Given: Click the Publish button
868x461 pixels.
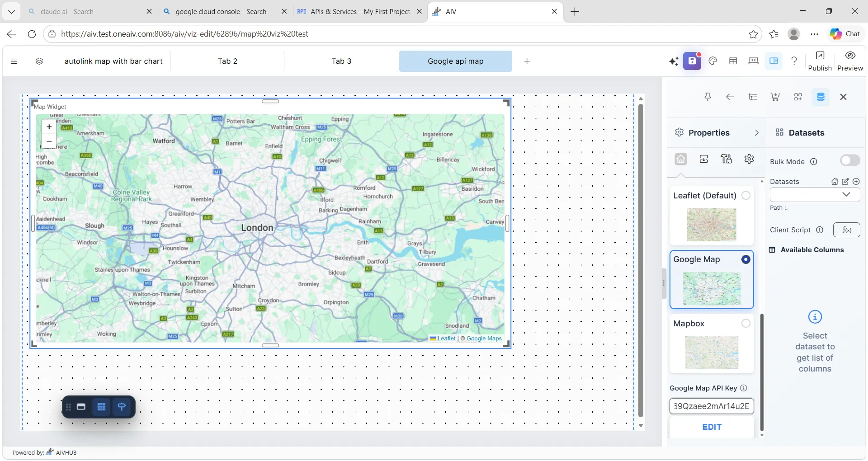Looking at the screenshot, I should (x=820, y=61).
